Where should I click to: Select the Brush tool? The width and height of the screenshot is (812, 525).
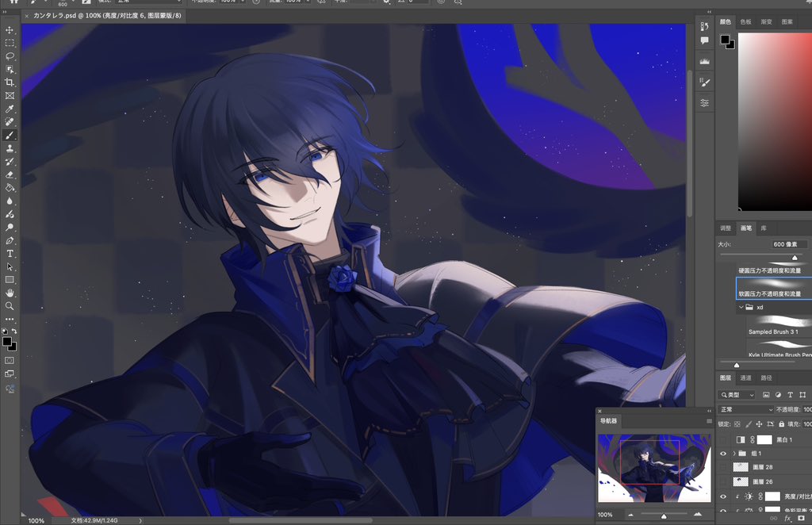(x=10, y=135)
